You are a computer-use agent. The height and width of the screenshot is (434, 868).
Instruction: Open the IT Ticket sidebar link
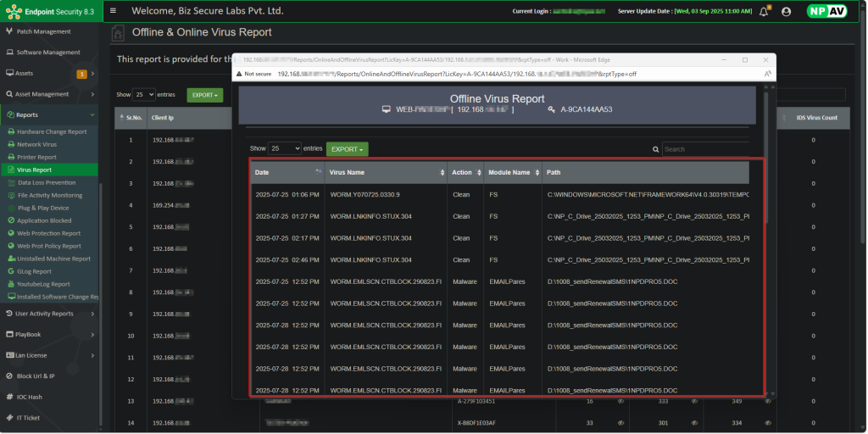[x=28, y=418]
